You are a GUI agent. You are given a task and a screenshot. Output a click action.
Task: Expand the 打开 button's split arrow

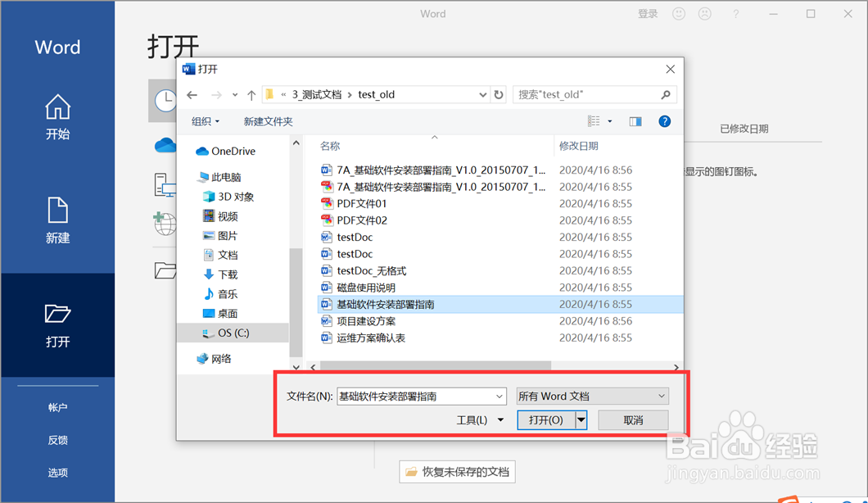click(x=581, y=420)
